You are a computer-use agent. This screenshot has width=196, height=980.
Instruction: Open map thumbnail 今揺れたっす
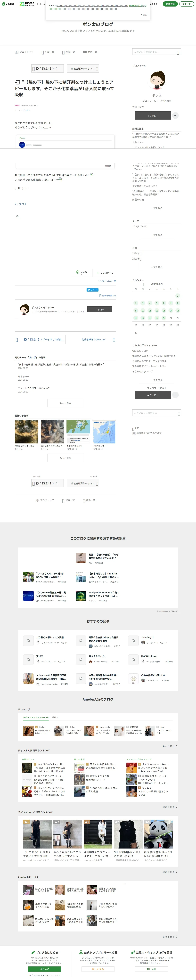click(x=104, y=432)
